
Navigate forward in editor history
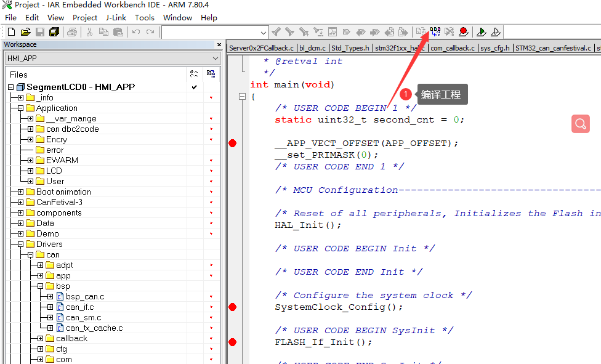pyautogui.click(x=403, y=32)
